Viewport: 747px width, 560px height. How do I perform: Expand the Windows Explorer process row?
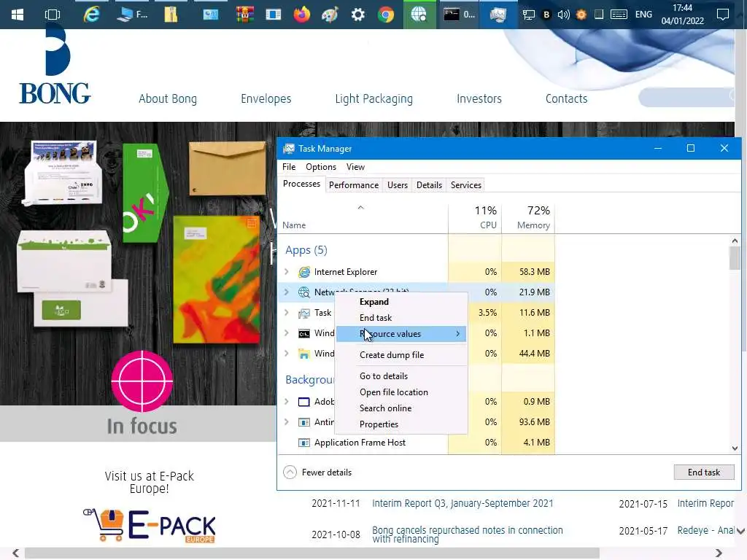pos(286,354)
